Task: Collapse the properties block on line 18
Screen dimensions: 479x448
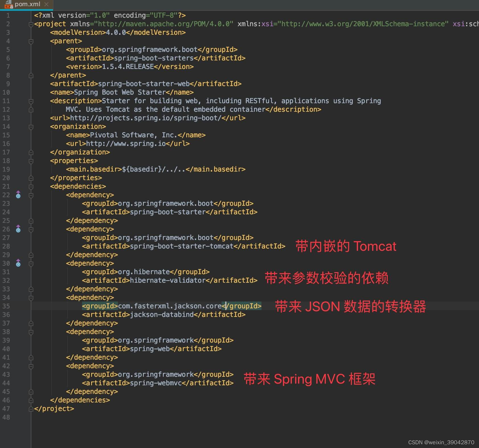Action: pos(31,161)
